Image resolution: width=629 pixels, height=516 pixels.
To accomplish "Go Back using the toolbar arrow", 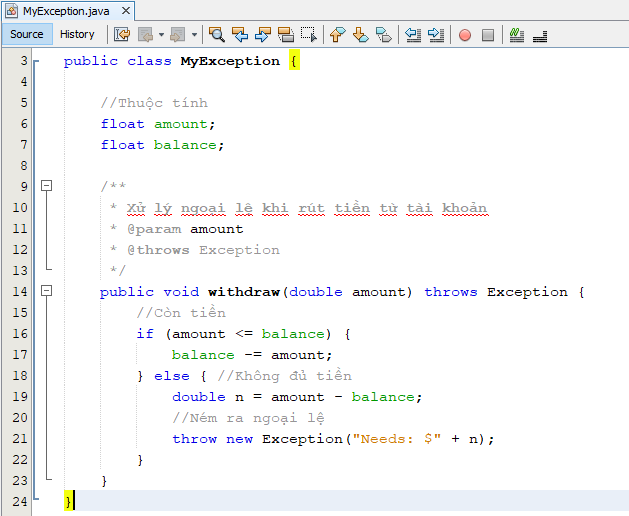I will pos(145,35).
